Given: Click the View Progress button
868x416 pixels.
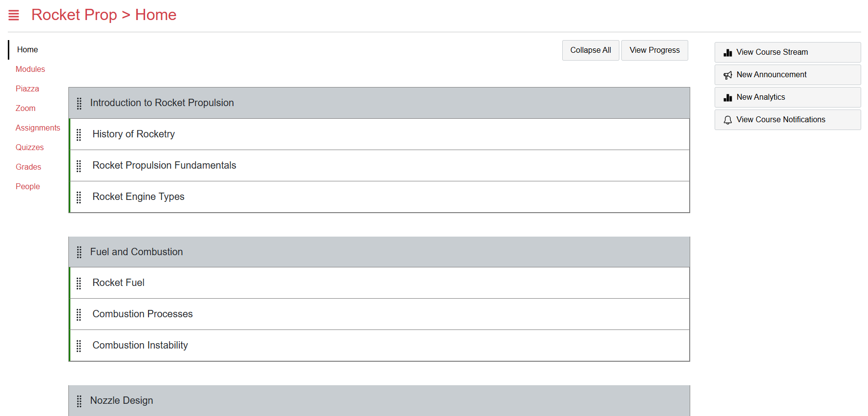Looking at the screenshot, I should (655, 50).
